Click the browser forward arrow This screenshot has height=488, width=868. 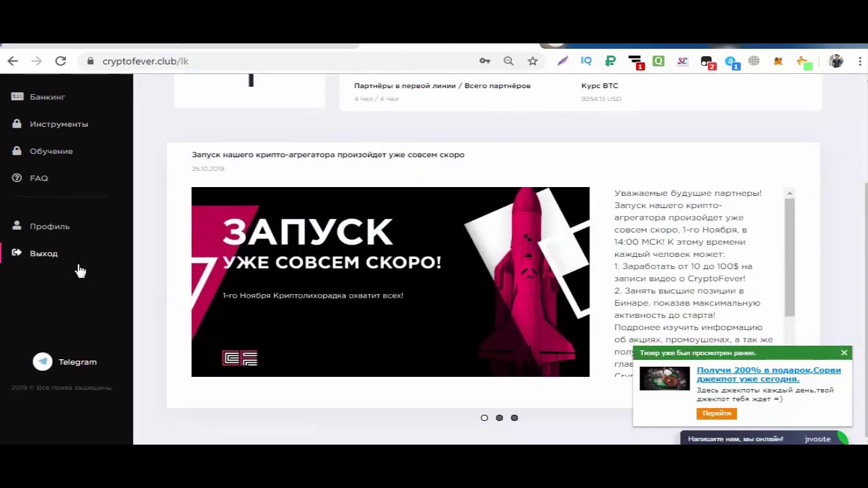(37, 61)
